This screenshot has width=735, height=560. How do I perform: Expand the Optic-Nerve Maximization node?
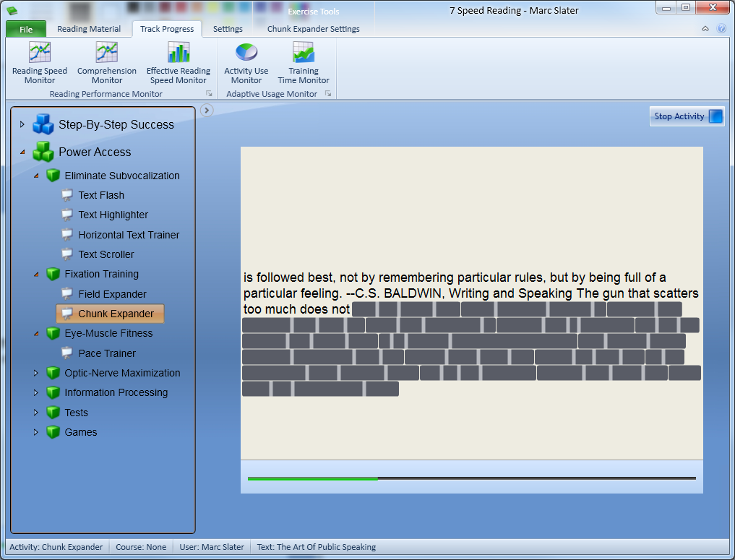[x=36, y=373]
